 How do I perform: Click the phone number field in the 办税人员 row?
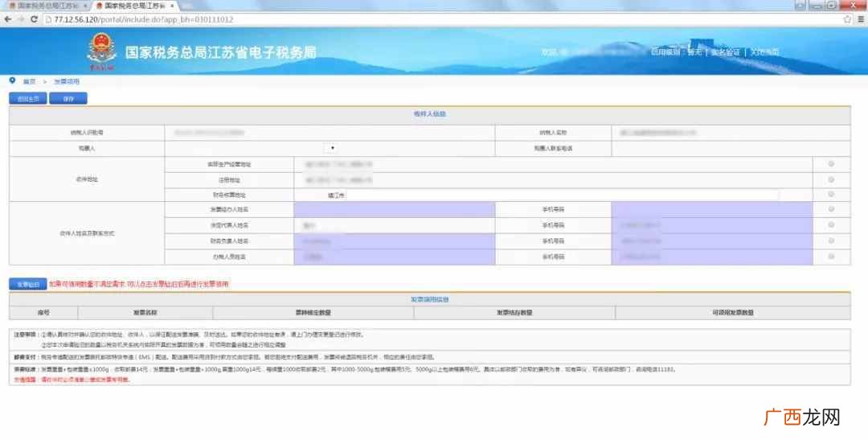click(x=712, y=257)
